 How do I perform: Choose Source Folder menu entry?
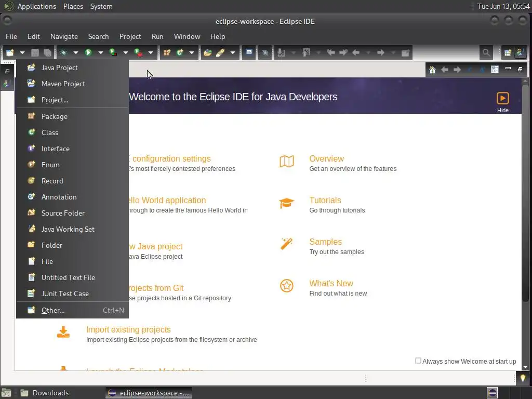(72, 213)
